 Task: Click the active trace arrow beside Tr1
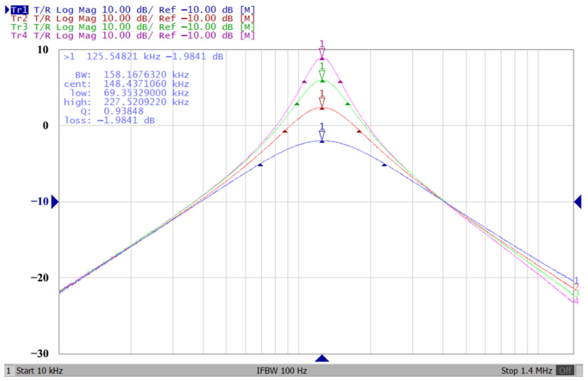[x=7, y=10]
